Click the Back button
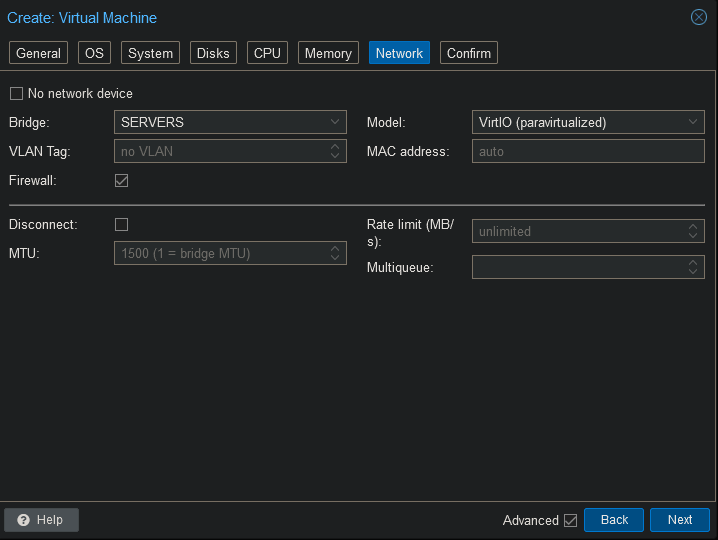Screen dimensions: 718x540 tap(614, 520)
